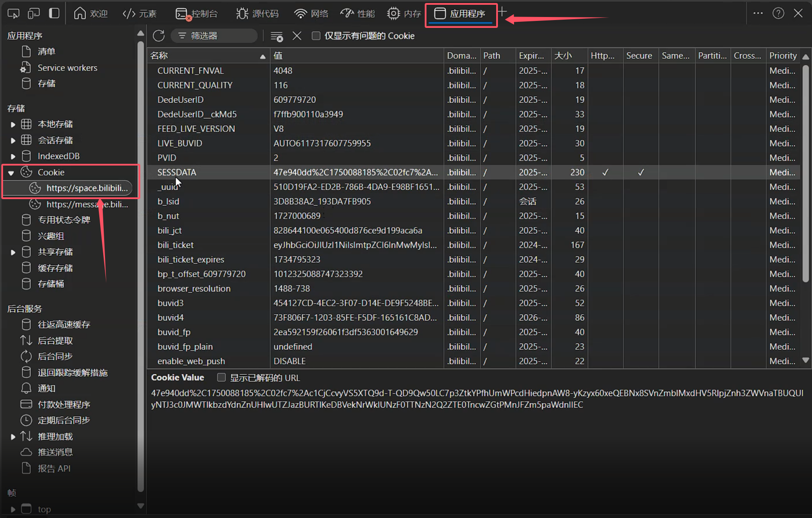Open Service workers in the sidebar
Image resolution: width=812 pixels, height=518 pixels.
pos(67,68)
